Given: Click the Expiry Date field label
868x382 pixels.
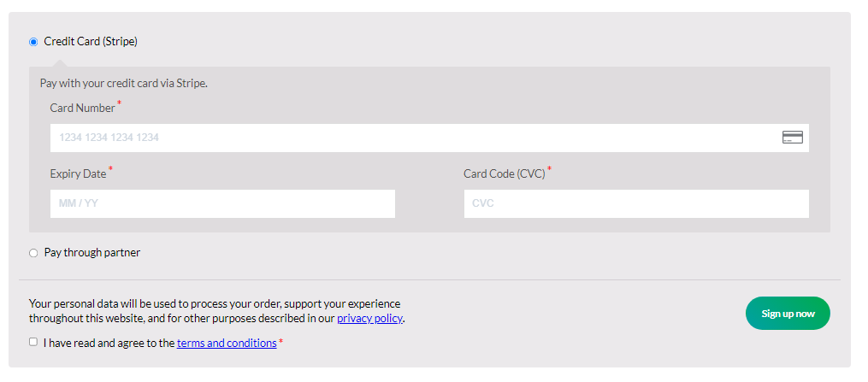Looking at the screenshot, I should tap(78, 173).
